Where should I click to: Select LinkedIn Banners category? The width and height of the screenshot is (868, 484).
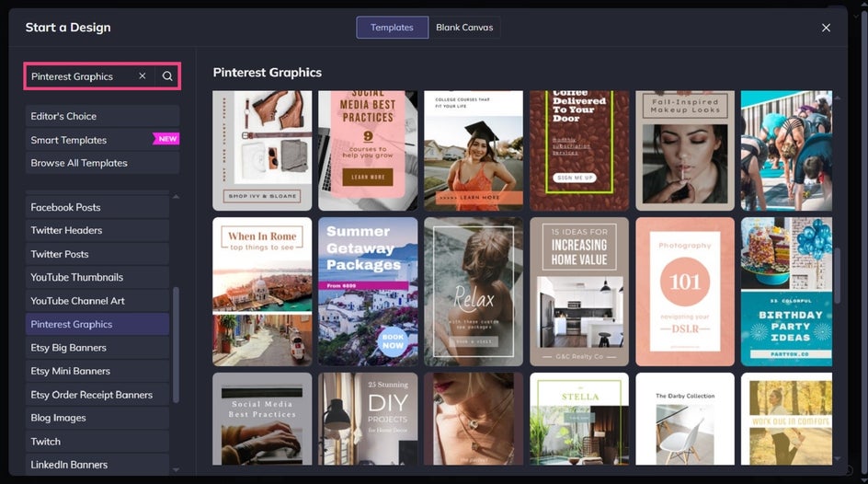point(97,465)
